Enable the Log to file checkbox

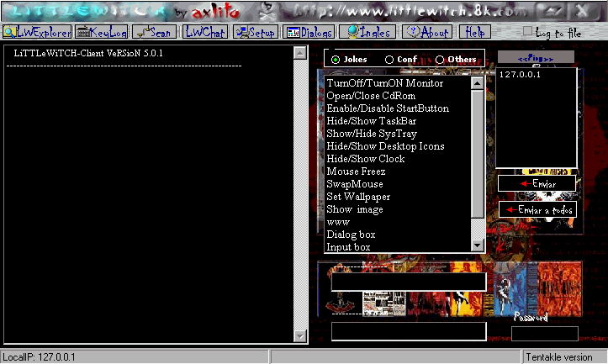(527, 32)
